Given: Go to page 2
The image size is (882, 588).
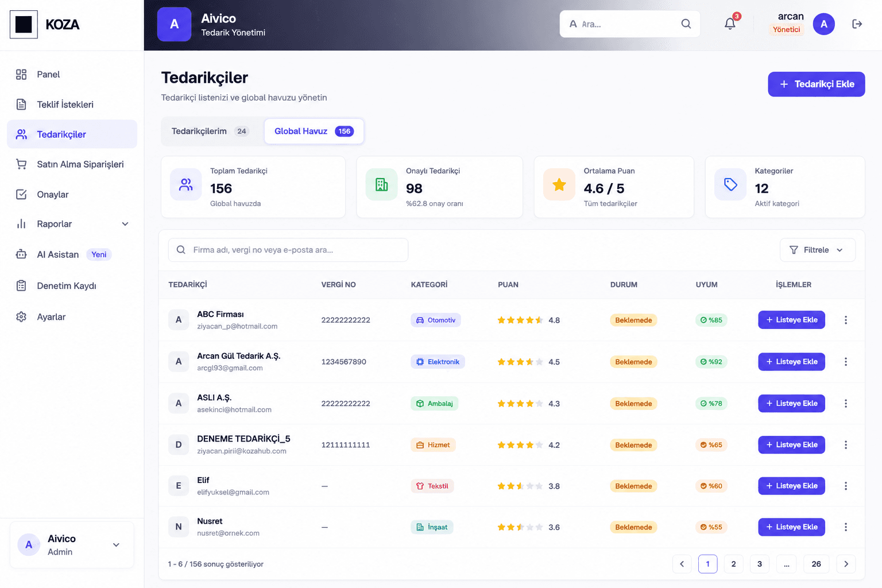Looking at the screenshot, I should [x=733, y=564].
